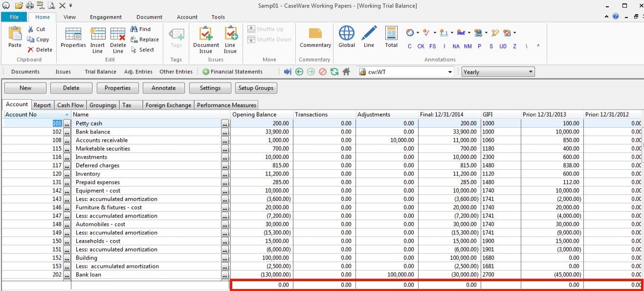Click the print preview magnifier icon
The height and width of the screenshot is (291, 644).
pyautogui.click(x=51, y=5)
